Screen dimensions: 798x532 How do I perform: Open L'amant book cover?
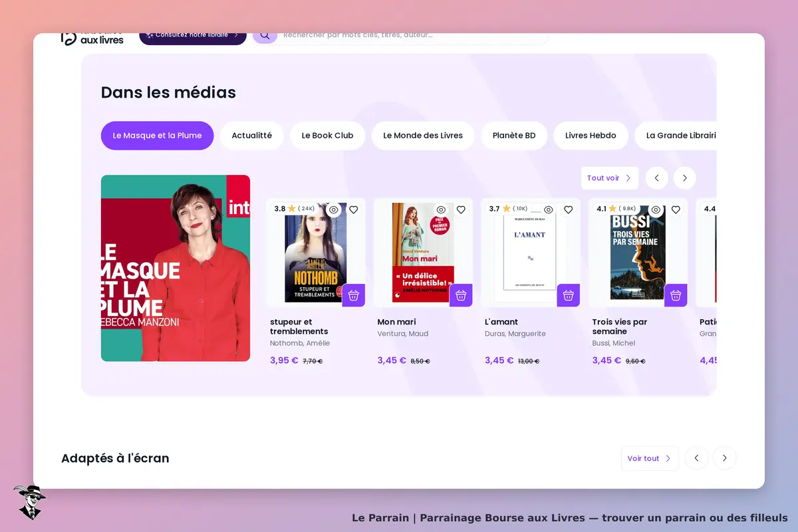530,253
